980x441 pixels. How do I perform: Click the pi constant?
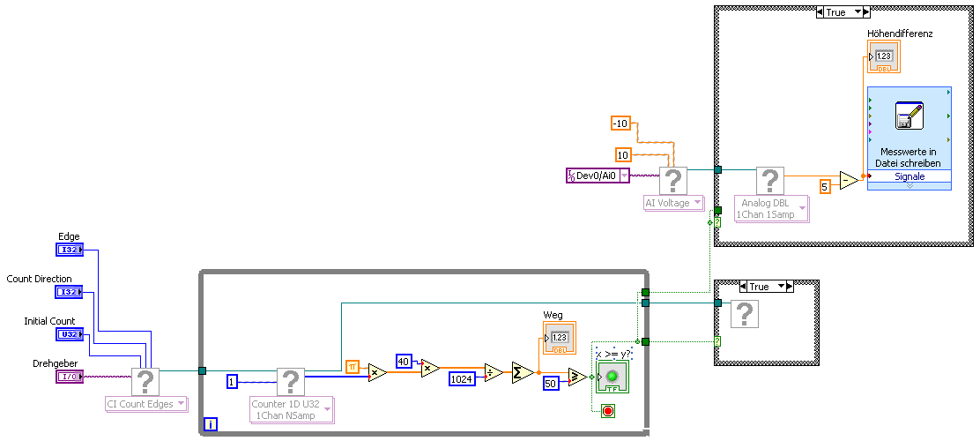(x=352, y=367)
